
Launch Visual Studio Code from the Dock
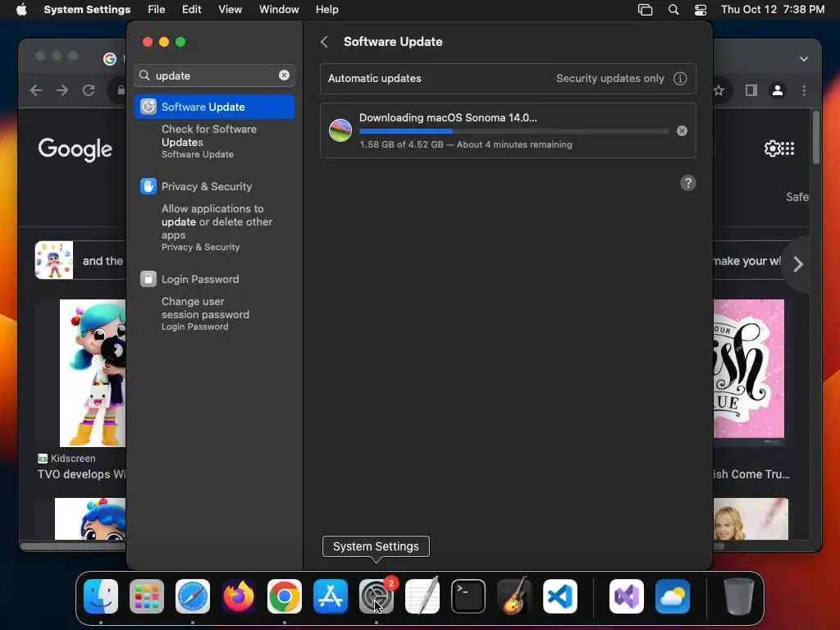[x=559, y=596]
